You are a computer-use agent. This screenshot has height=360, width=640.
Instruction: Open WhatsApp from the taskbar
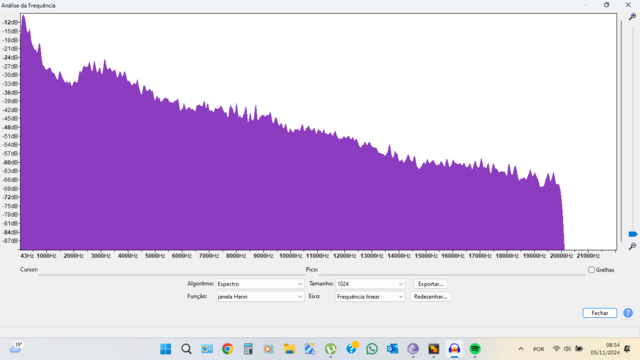click(372, 349)
